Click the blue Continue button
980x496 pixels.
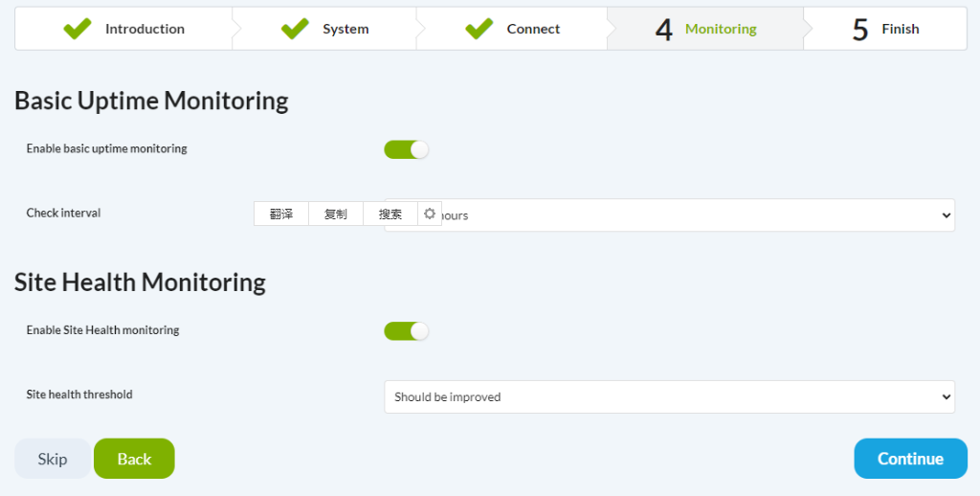pyautogui.click(x=910, y=459)
